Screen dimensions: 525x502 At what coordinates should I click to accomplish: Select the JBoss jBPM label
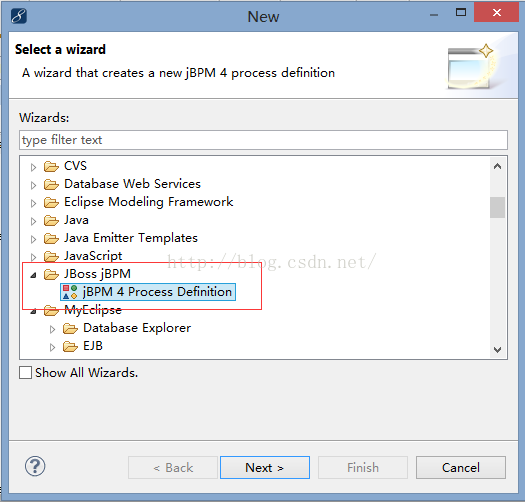coord(97,274)
